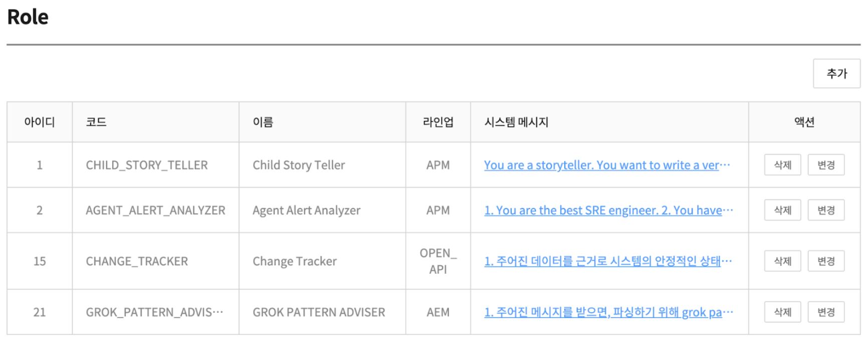Viewport: 868px width, 341px height.
Task: Click the 아이디 column header
Action: tap(40, 122)
